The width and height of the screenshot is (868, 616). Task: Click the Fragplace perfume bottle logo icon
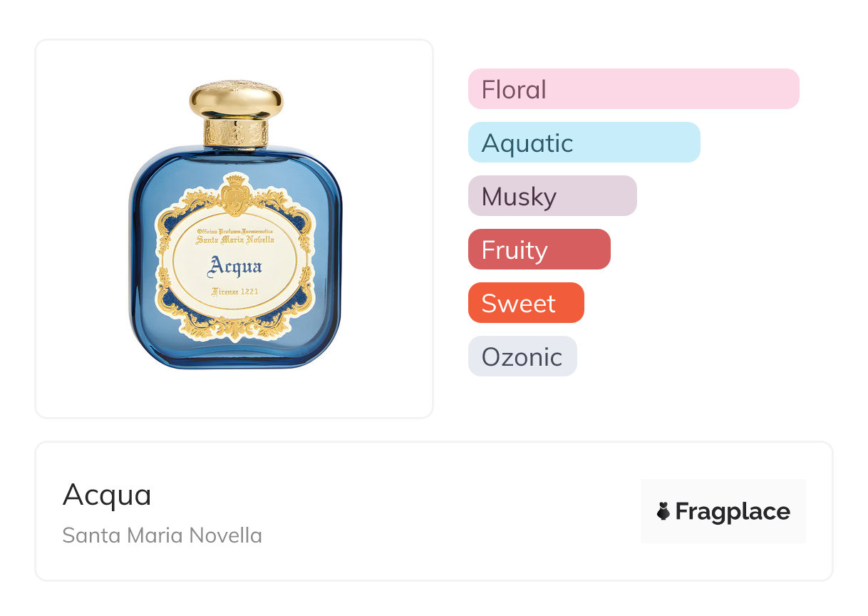coord(663,511)
